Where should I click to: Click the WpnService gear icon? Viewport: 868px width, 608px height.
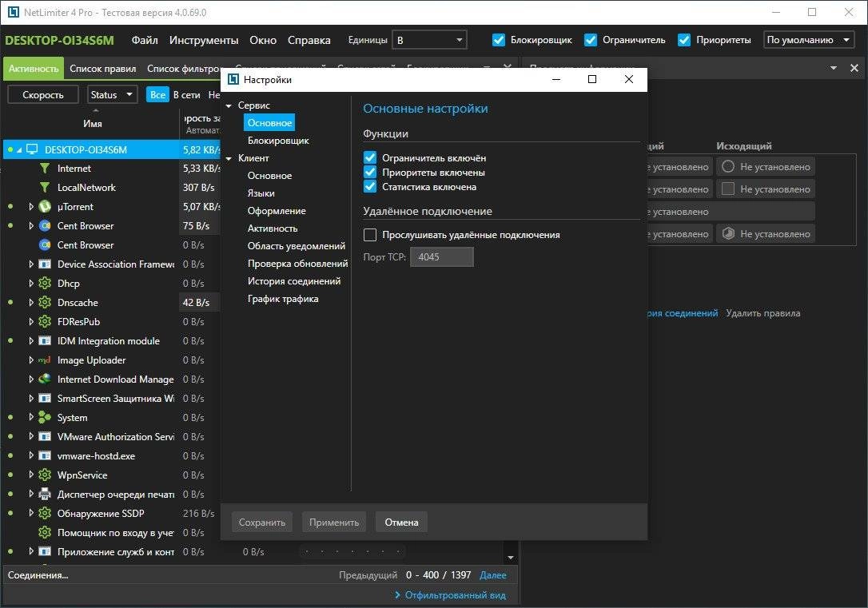[x=44, y=475]
